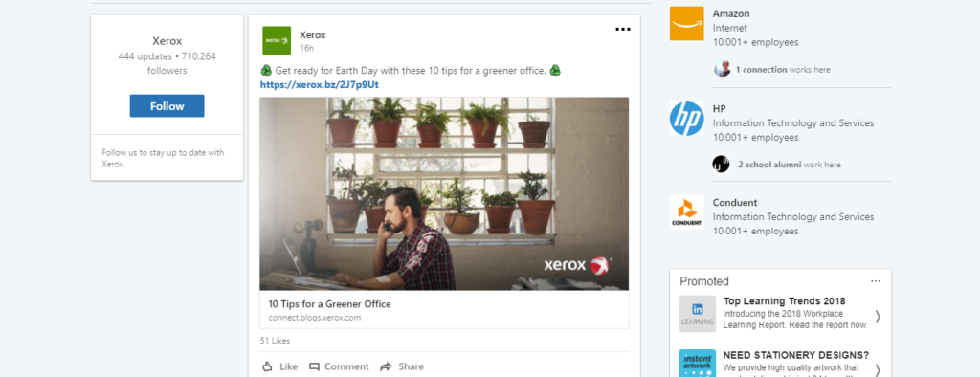Click the Comment text button

pyautogui.click(x=346, y=366)
